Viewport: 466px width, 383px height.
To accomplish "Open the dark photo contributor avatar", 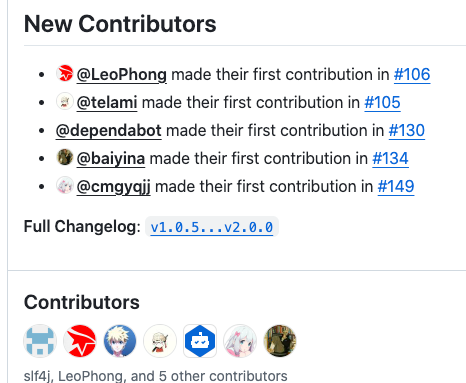I will coord(280,341).
